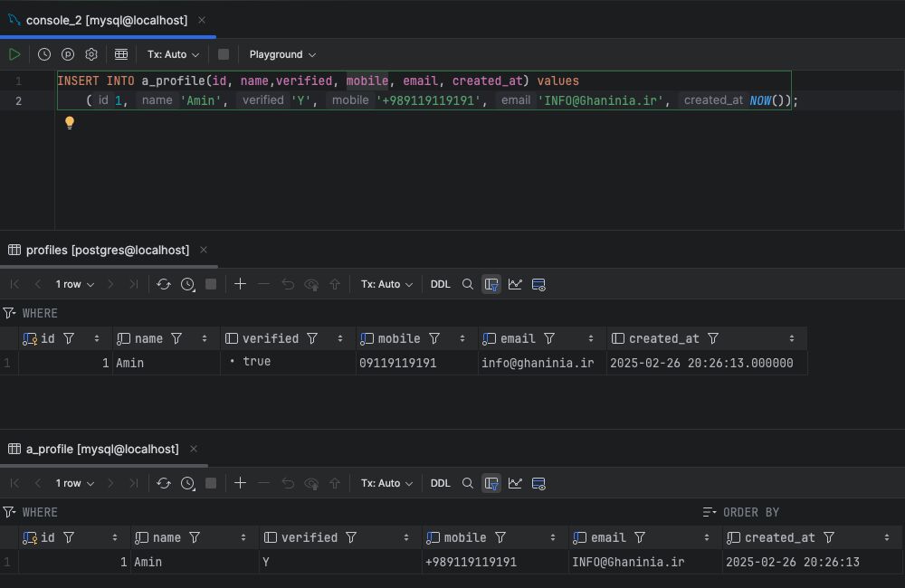Search icon in profiles table toolbar
Screen dimensions: 905x588
(x=468, y=284)
